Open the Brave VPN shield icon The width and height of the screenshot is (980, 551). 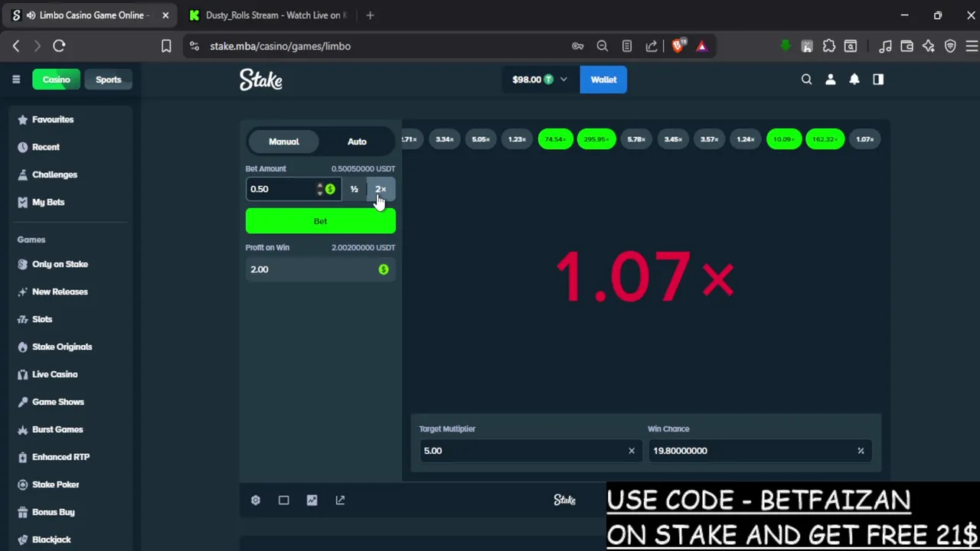click(950, 46)
